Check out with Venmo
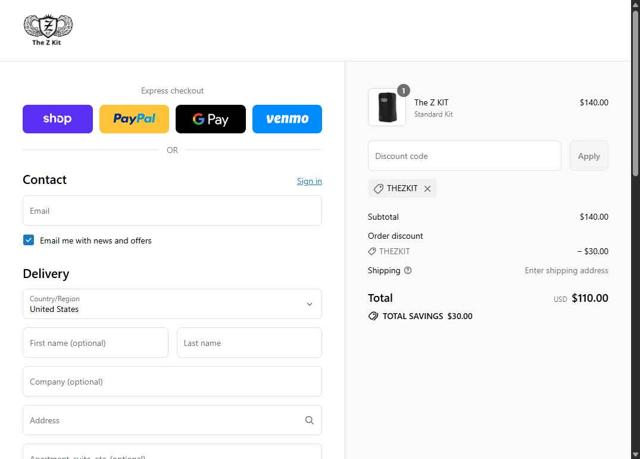 [287, 119]
